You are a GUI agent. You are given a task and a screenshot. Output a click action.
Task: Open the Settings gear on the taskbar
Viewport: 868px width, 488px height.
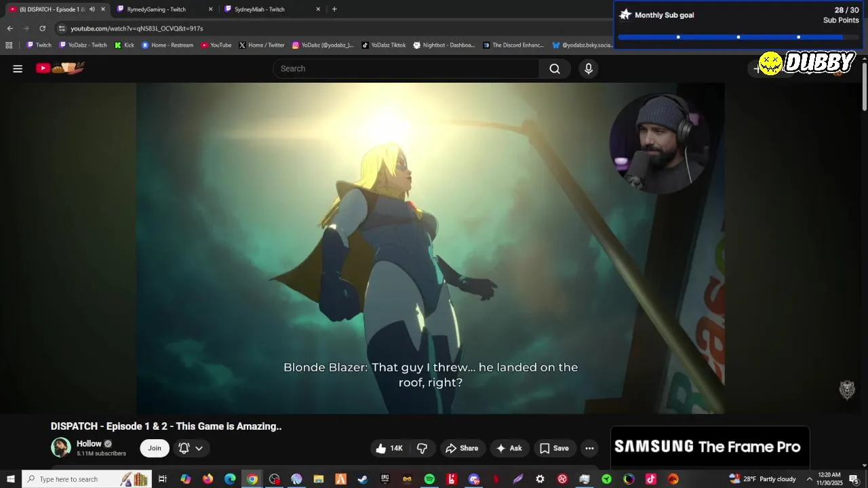tap(540, 479)
